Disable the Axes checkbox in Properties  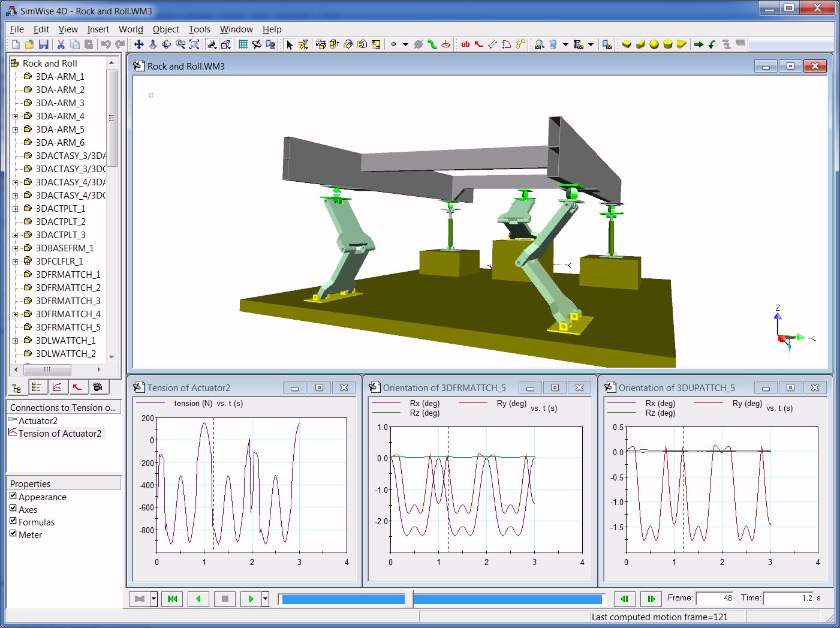point(13,509)
